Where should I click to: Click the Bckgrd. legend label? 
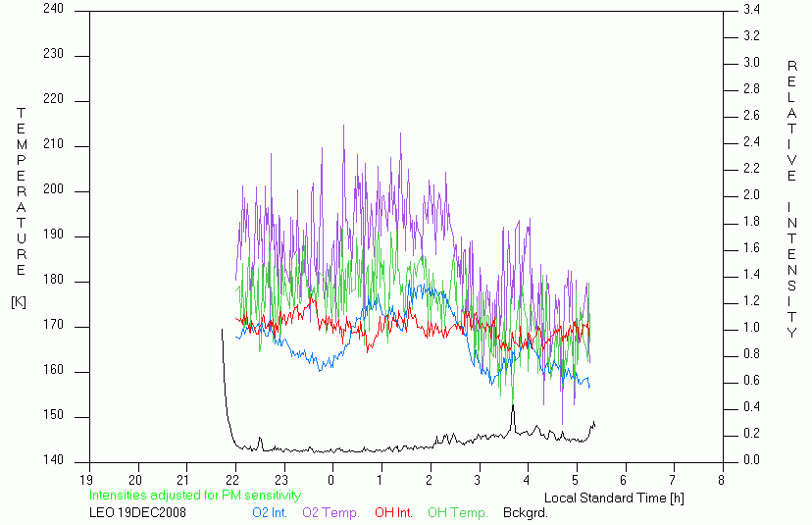(525, 513)
